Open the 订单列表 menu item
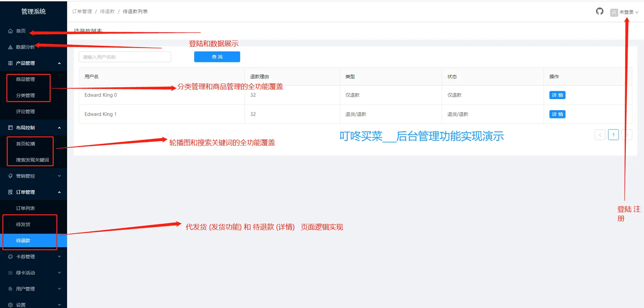Screen dimensions: 644x308 click(34, 208)
